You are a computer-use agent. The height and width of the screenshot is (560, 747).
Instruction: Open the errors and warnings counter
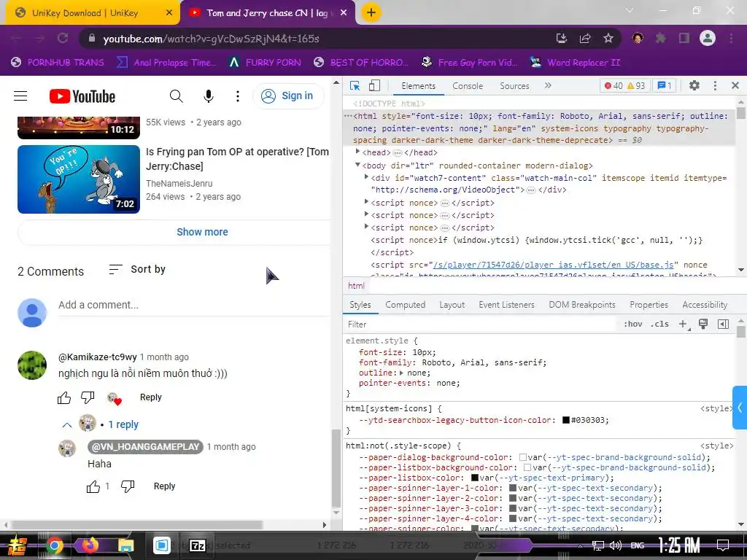(x=624, y=86)
